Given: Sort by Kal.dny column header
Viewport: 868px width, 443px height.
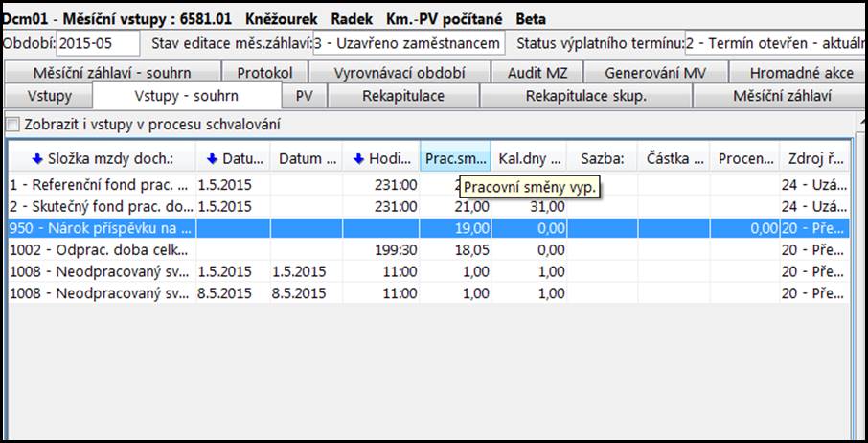Looking at the screenshot, I should (529, 158).
